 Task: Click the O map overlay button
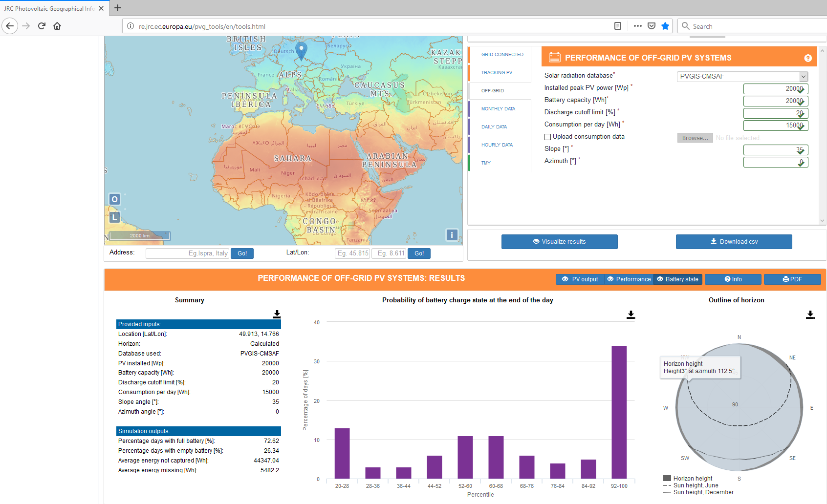point(114,199)
